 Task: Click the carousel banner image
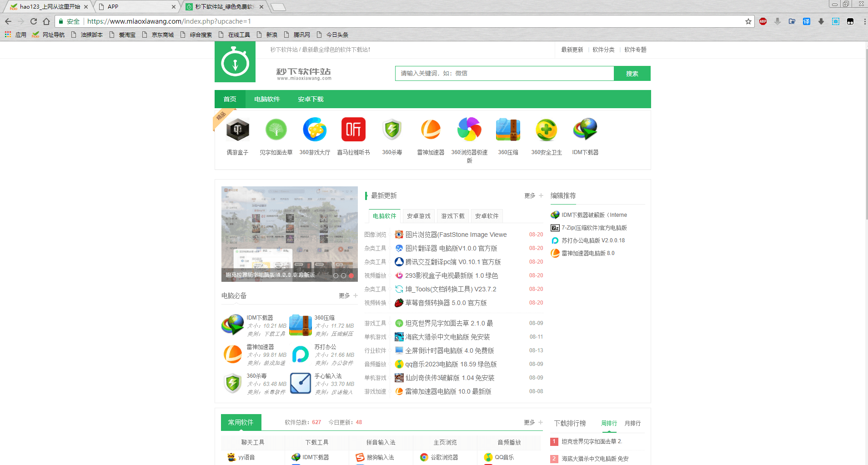[x=290, y=234]
